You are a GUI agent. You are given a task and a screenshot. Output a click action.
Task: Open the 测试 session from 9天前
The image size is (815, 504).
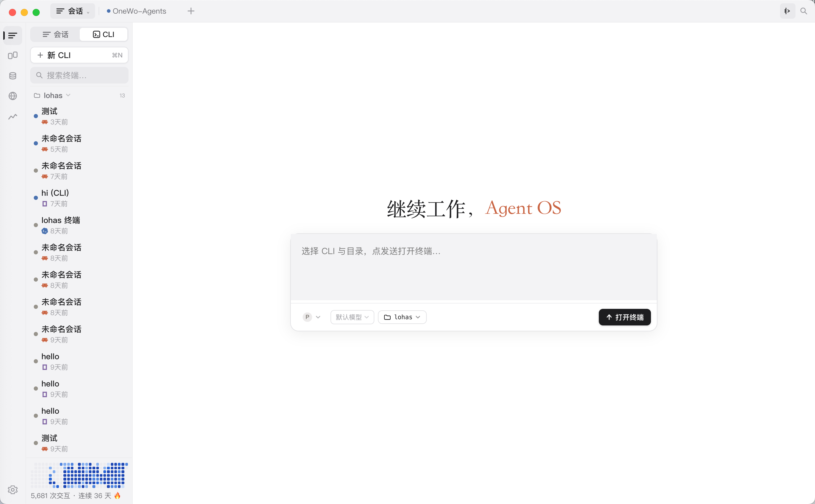click(79, 443)
